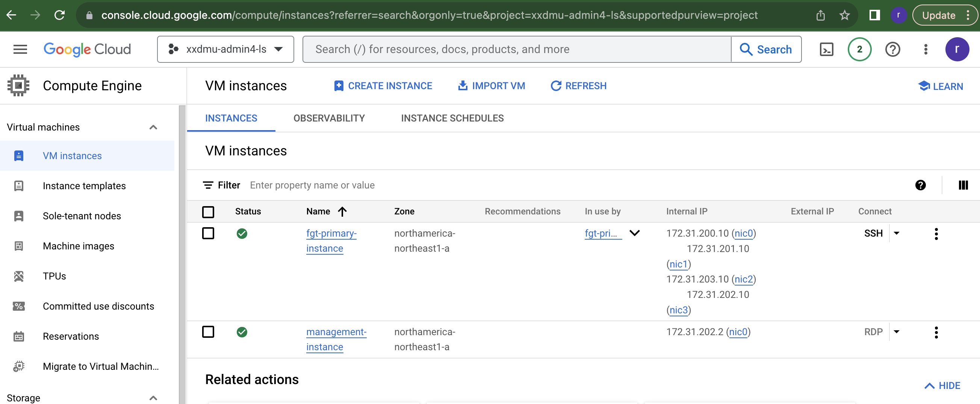Open the INSTANCE SCHEDULES tab
The image size is (980, 404).
(452, 118)
